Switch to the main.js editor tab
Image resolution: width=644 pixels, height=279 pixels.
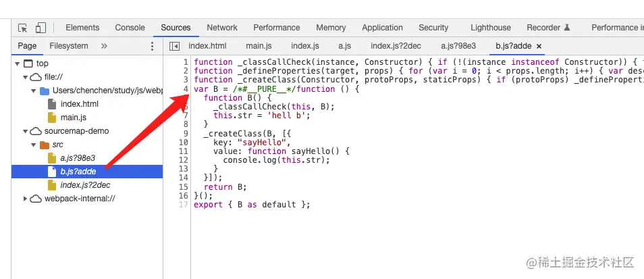tap(259, 46)
